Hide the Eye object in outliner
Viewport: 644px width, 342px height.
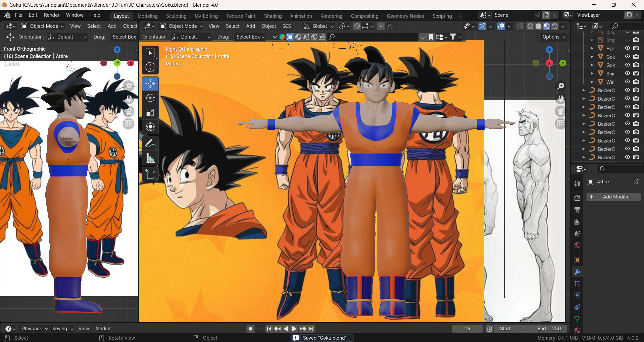[627, 48]
